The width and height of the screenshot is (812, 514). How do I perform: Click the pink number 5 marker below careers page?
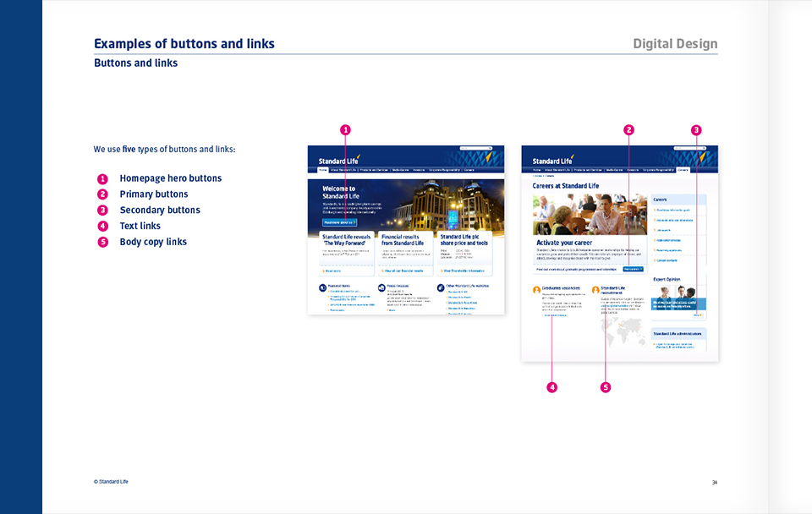tap(606, 387)
